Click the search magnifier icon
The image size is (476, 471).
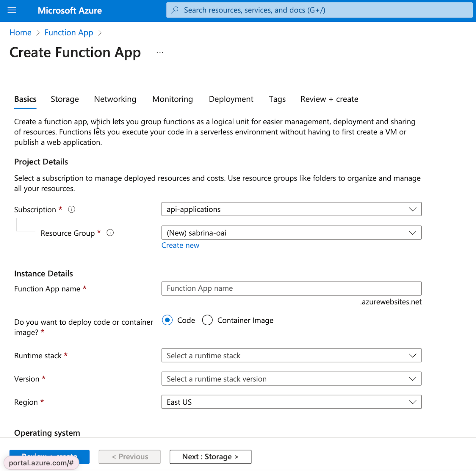pos(175,10)
